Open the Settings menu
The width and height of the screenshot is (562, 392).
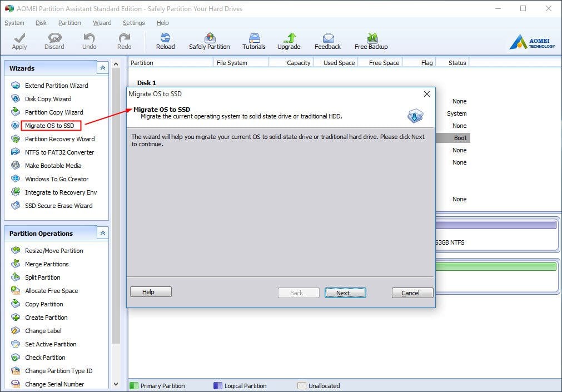pos(133,23)
